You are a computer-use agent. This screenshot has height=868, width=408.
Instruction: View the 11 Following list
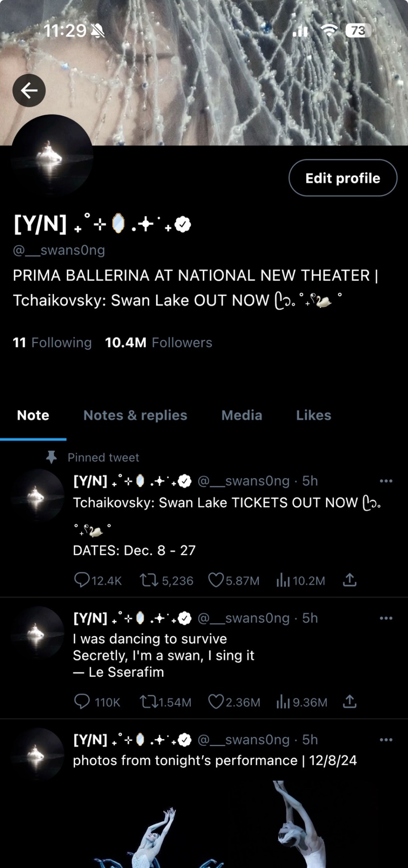(x=52, y=343)
